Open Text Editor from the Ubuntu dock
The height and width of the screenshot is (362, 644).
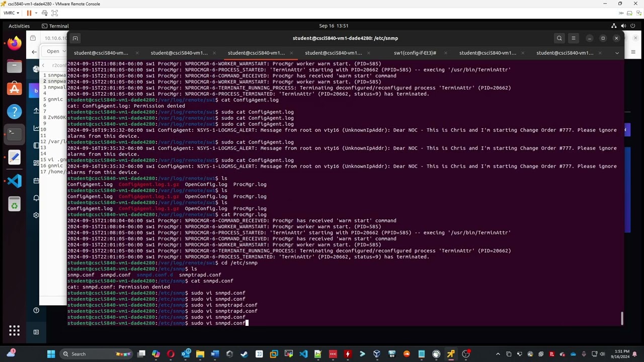(x=14, y=157)
